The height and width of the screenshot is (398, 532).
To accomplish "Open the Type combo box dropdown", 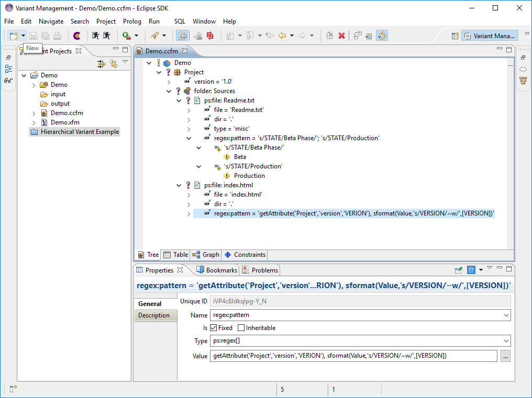I will click(x=506, y=341).
